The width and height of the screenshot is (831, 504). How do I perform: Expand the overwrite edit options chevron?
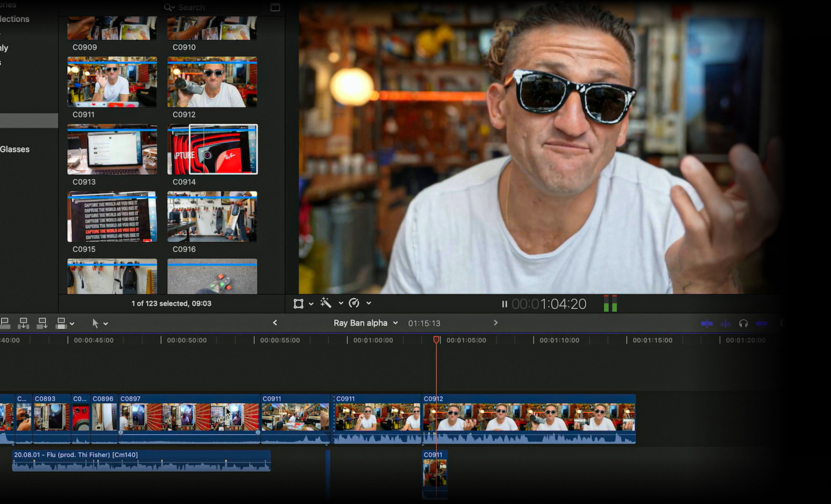click(72, 323)
